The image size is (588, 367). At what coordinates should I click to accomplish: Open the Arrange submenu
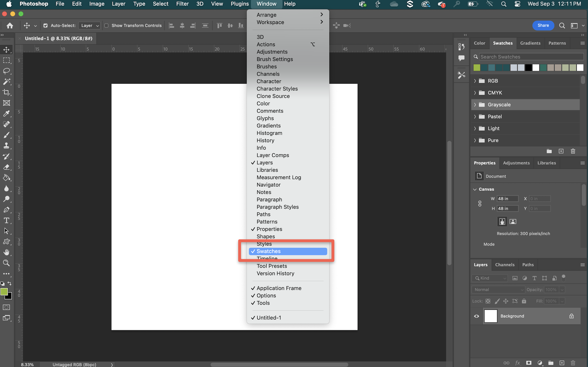288,15
